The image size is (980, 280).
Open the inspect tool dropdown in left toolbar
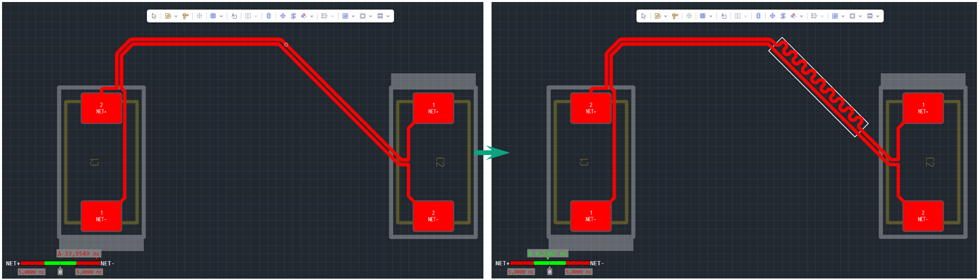(311, 16)
